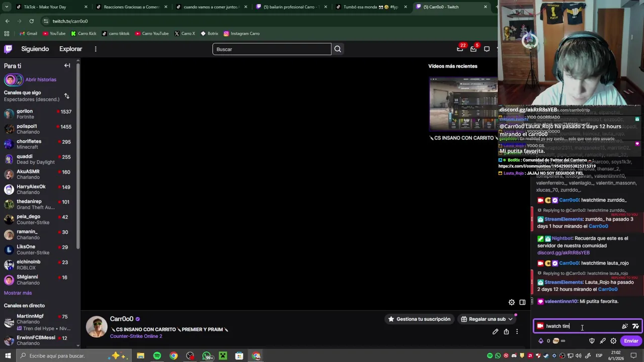Open three-dot options under the stream title

517,332
